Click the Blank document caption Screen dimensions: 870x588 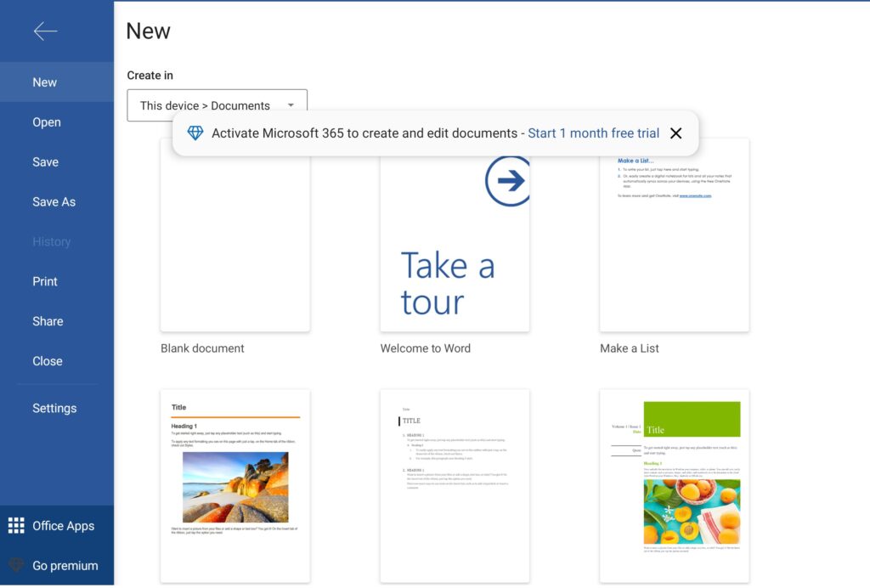pos(202,348)
